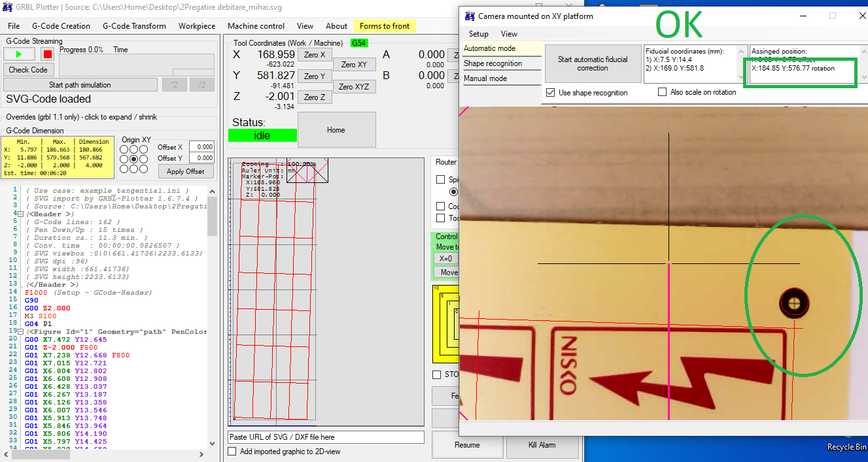Click the Paste URL of SVG/DXF field

(324, 437)
